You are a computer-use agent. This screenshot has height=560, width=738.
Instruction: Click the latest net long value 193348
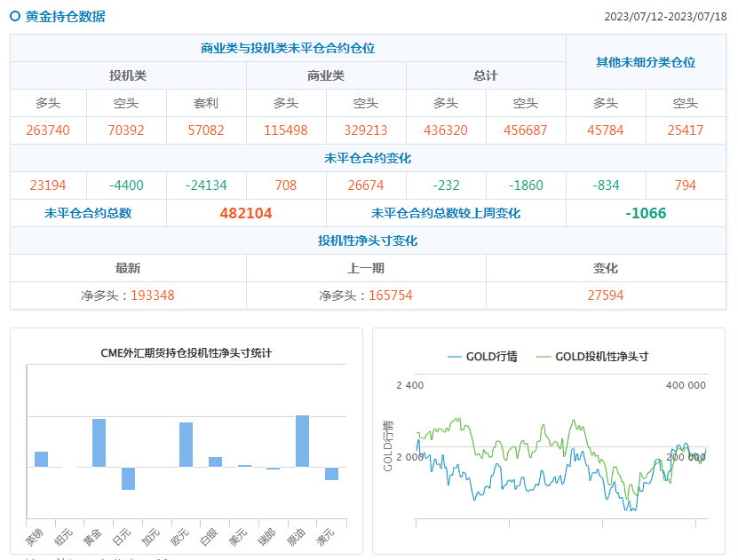point(153,295)
